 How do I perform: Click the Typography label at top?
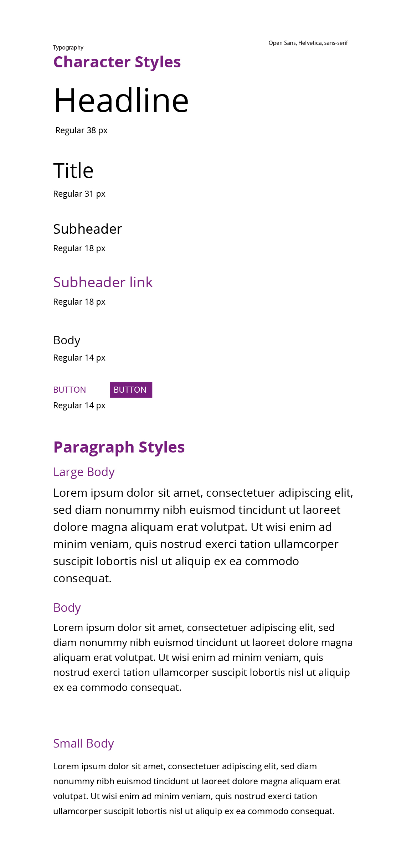(68, 48)
